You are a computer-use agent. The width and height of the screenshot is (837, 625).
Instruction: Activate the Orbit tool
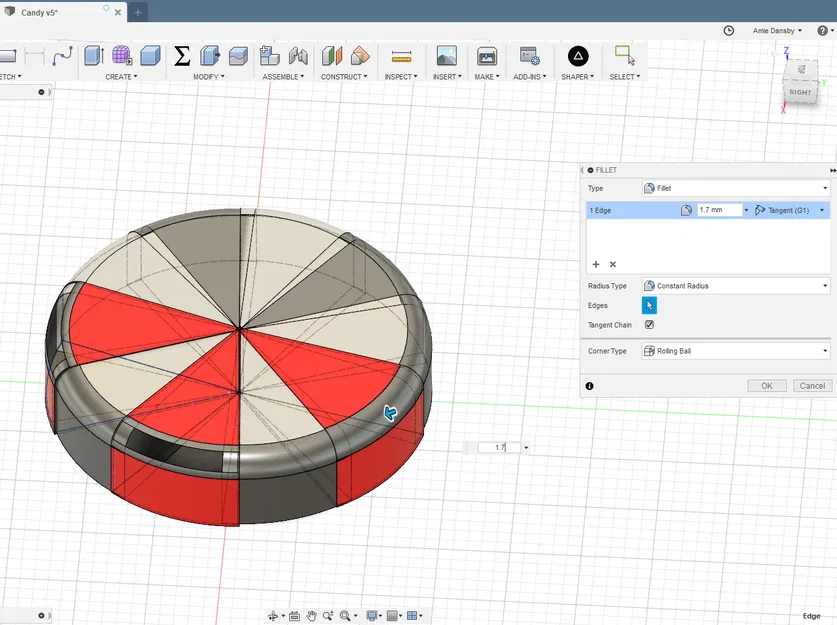[274, 615]
